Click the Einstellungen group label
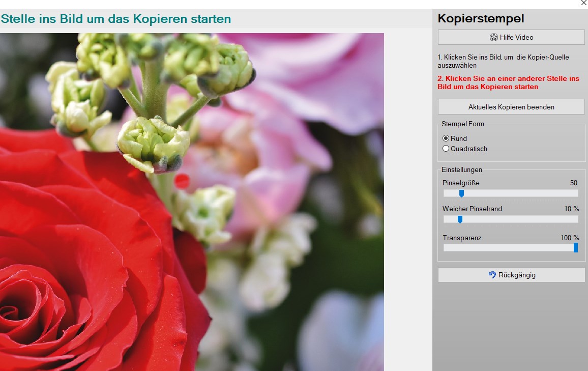Viewport: 588px width, 371px height. (462, 169)
